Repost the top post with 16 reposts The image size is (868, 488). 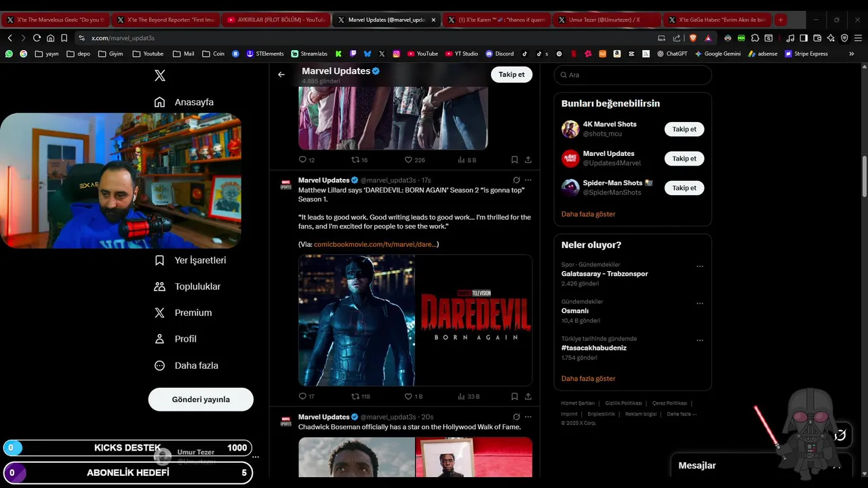pos(359,160)
